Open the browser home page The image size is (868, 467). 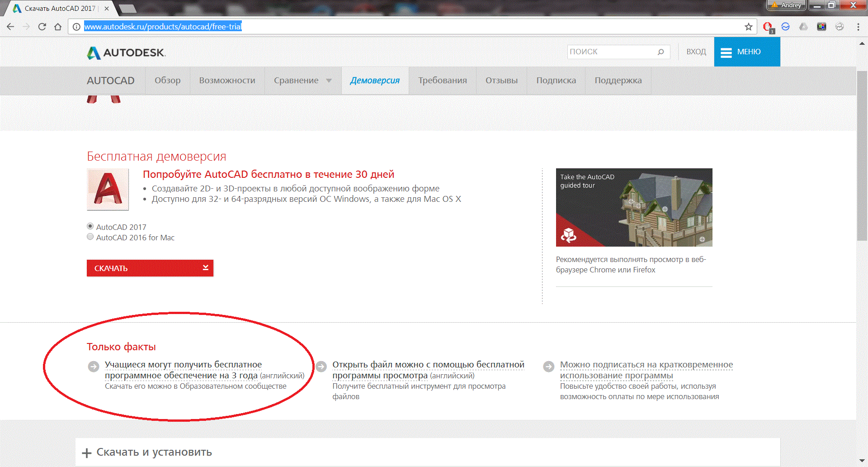point(58,27)
